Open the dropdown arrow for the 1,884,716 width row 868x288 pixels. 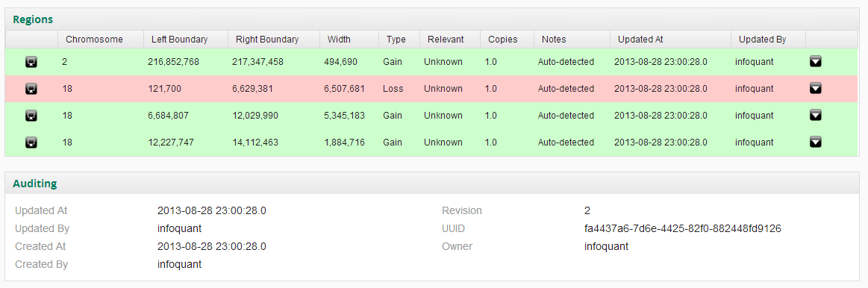(x=816, y=142)
